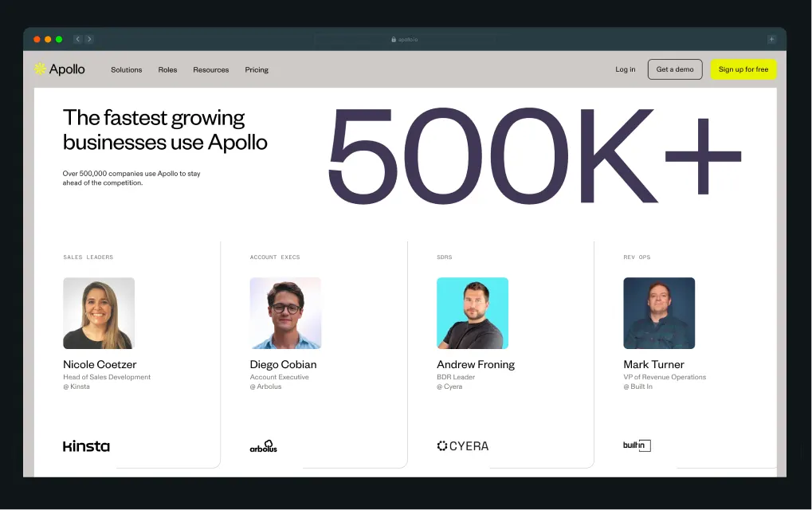
Task: Click the SDRS label
Action: click(445, 257)
